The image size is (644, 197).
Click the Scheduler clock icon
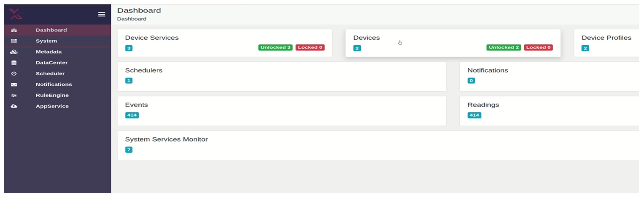pos(14,74)
